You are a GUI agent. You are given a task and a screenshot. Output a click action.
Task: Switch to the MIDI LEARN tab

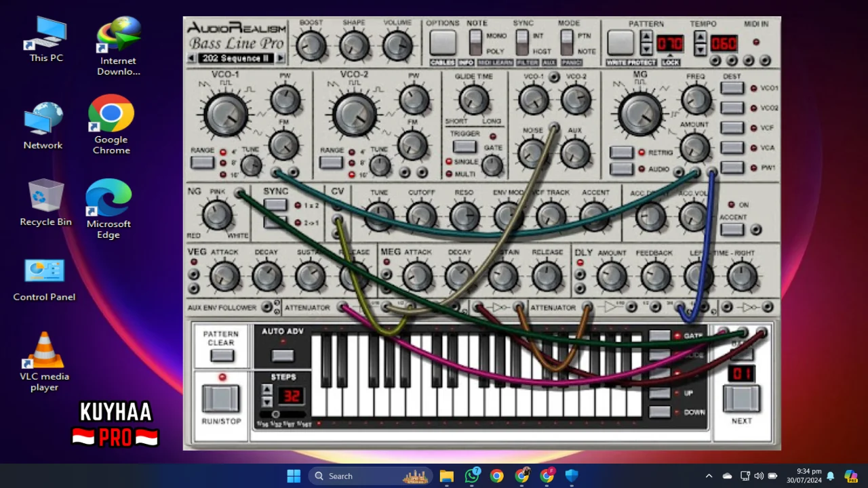click(x=495, y=63)
